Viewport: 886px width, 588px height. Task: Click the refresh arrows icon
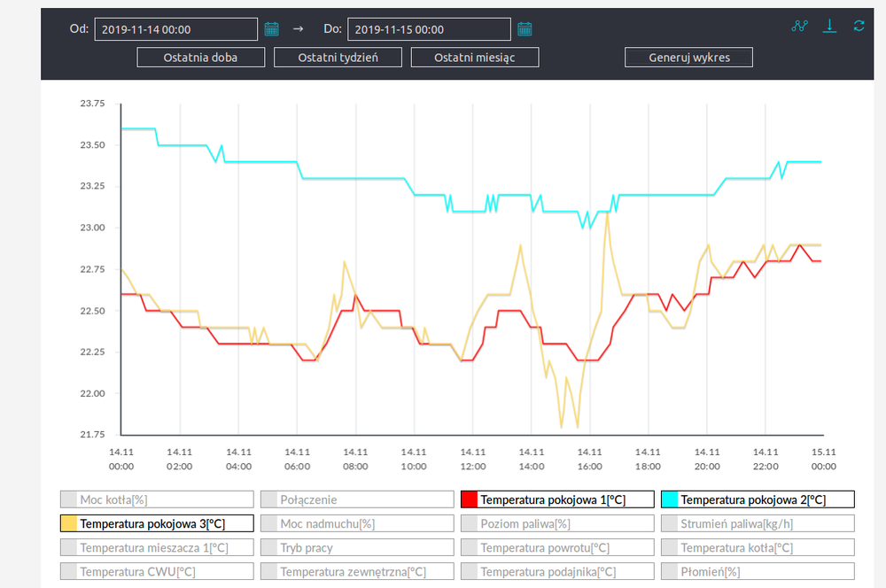click(x=859, y=26)
